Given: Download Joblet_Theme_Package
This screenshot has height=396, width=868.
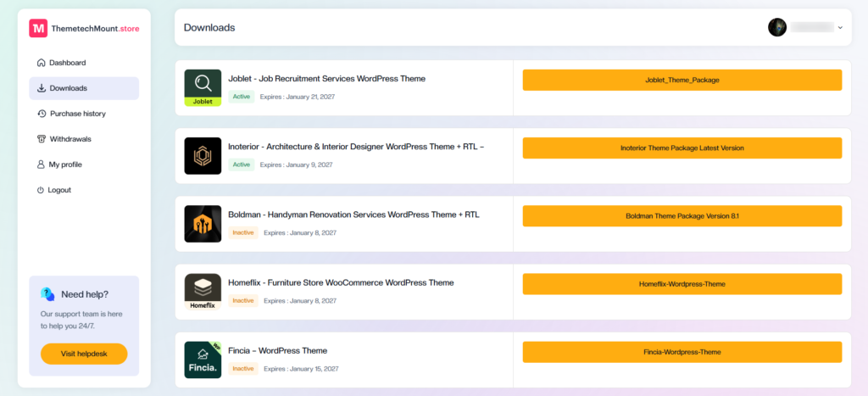Looking at the screenshot, I should 682,80.
